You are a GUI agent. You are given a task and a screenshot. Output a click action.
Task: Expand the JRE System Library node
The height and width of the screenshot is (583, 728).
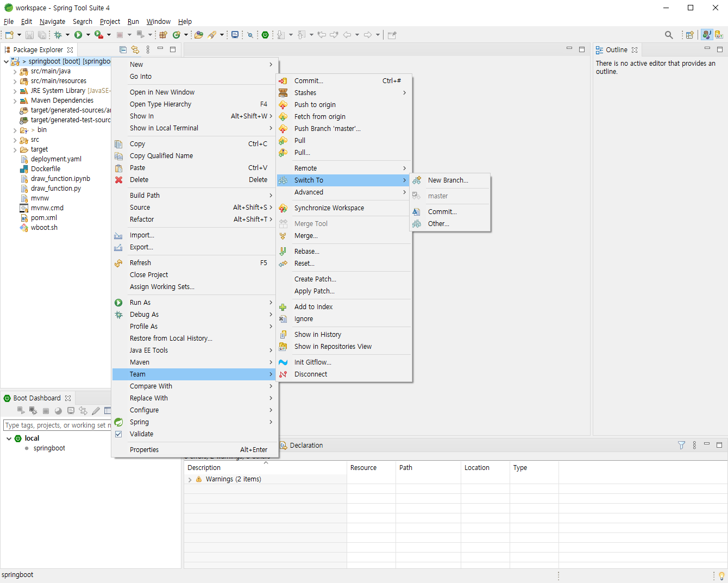coord(15,91)
